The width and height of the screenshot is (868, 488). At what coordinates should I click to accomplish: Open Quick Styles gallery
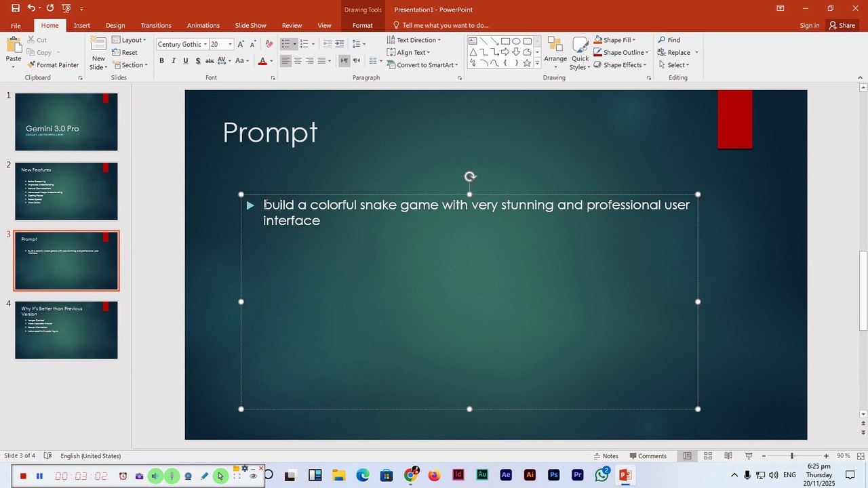point(580,53)
